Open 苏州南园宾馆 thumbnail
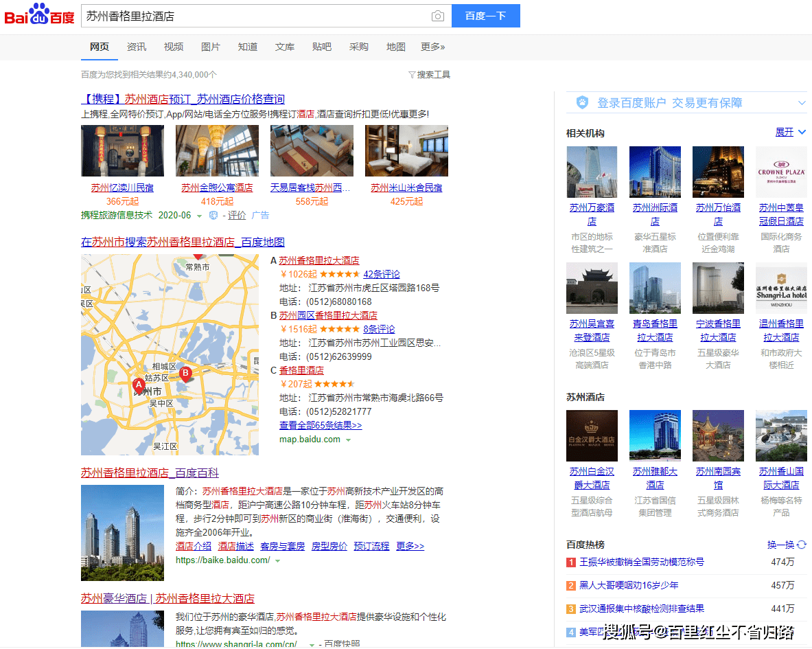This screenshot has width=812, height=649. point(718,435)
